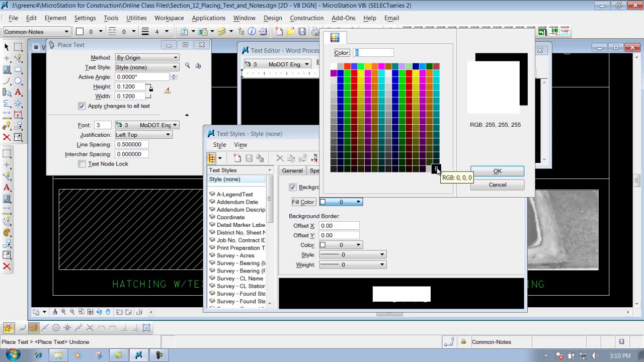Confirm the color picker with OK
Viewport: 644px width, 362px height.
tap(497, 171)
